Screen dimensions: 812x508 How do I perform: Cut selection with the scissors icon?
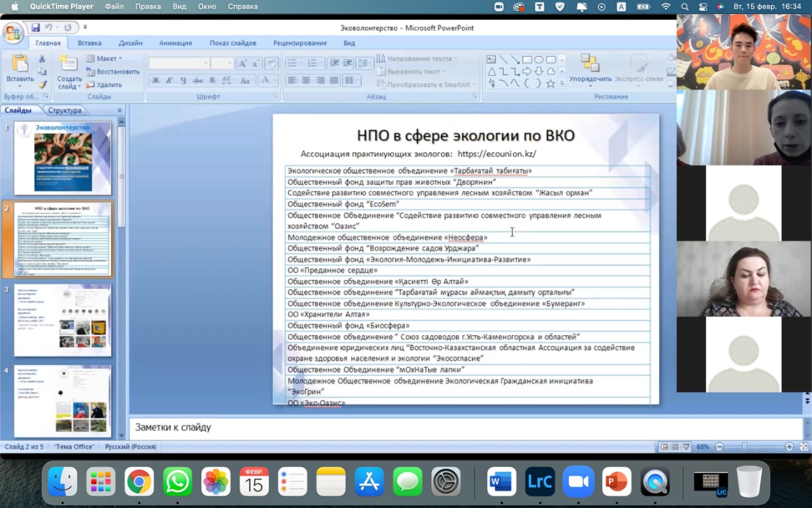coord(42,59)
